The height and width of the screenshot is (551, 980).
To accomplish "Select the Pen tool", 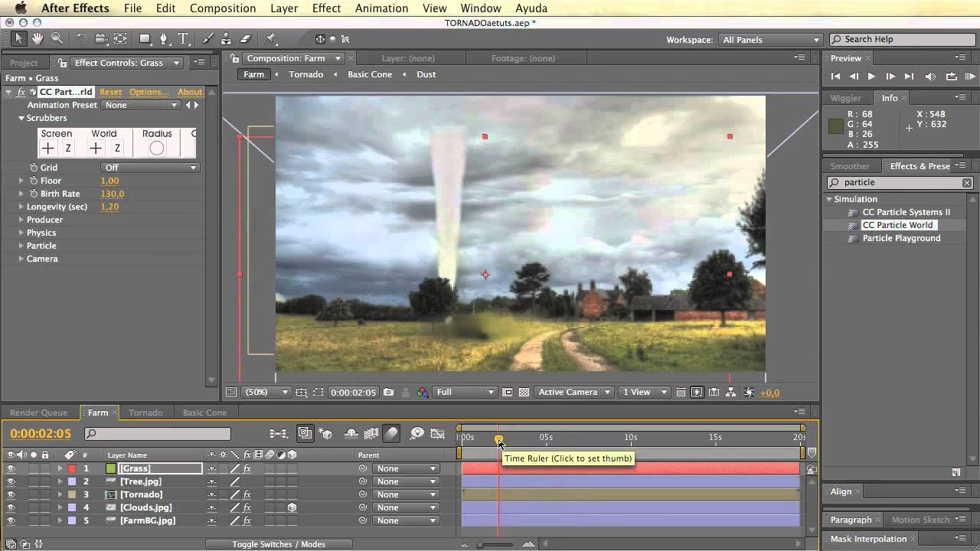I will coord(163,38).
